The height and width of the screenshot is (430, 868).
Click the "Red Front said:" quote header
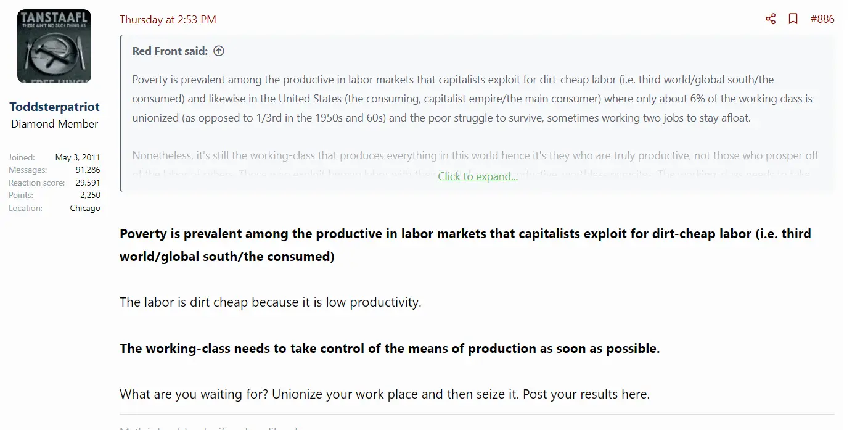click(170, 51)
